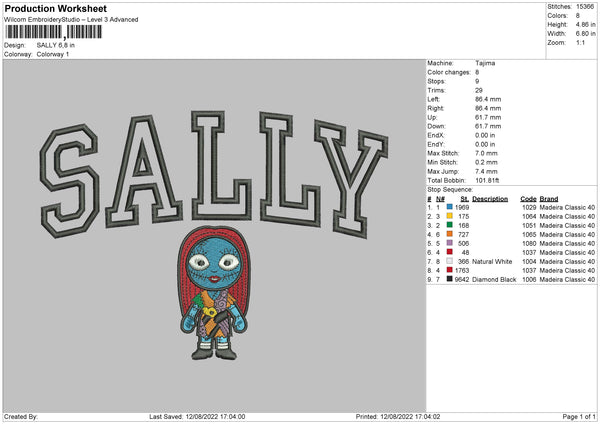Viewport: 600px width, 424px height.
Task: Click the "Right:" measurement label
Action: [436, 108]
